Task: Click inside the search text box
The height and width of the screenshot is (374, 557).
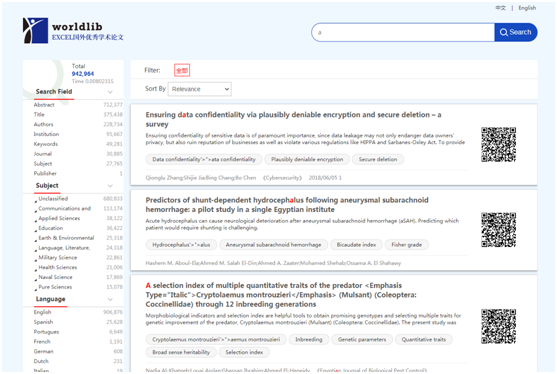Action: pos(403,32)
